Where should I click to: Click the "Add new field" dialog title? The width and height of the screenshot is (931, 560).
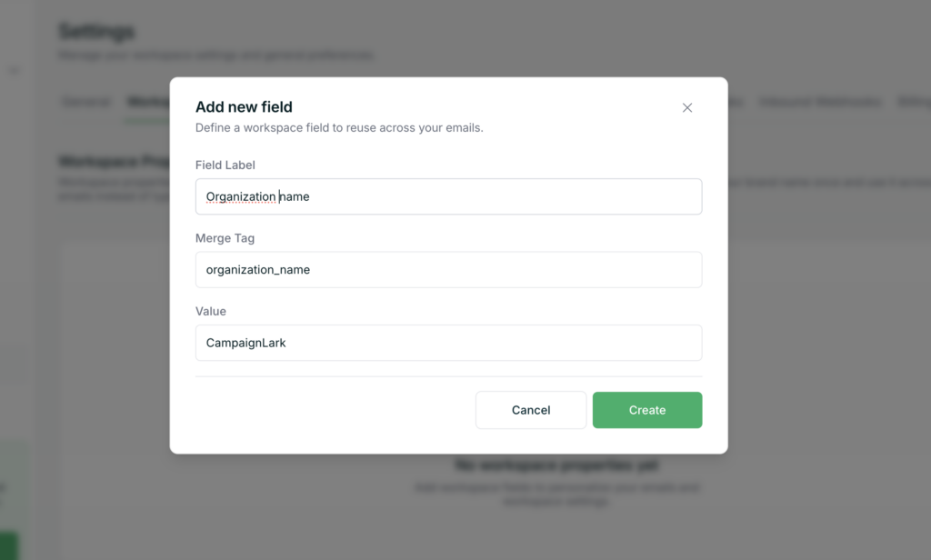pos(244,107)
